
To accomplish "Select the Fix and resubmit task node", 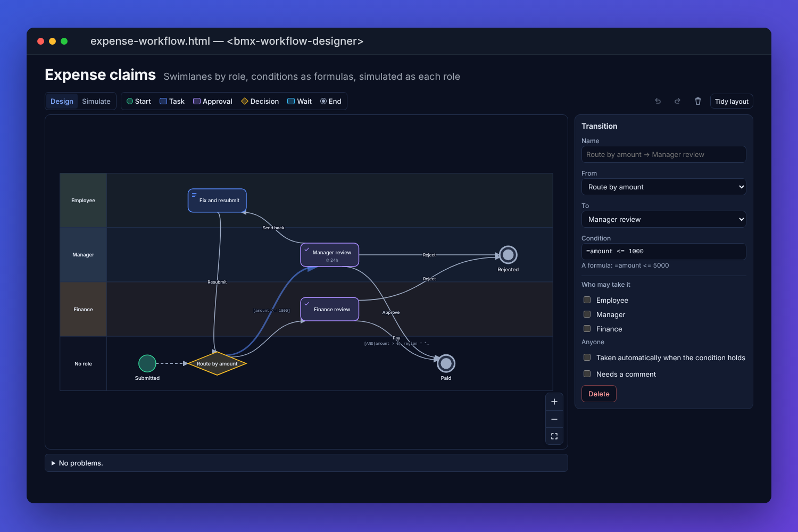I will coord(217,201).
